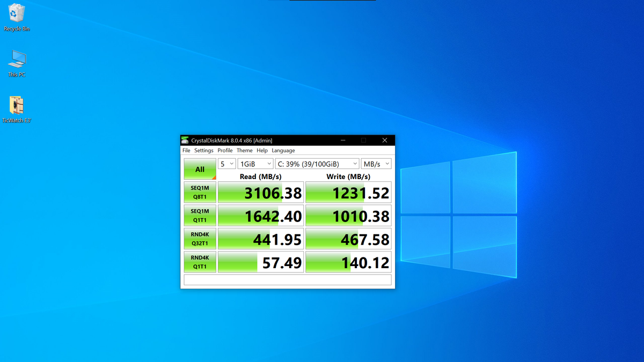
Task: Click the 3106.38 sequential read result bar
Action: point(261,192)
